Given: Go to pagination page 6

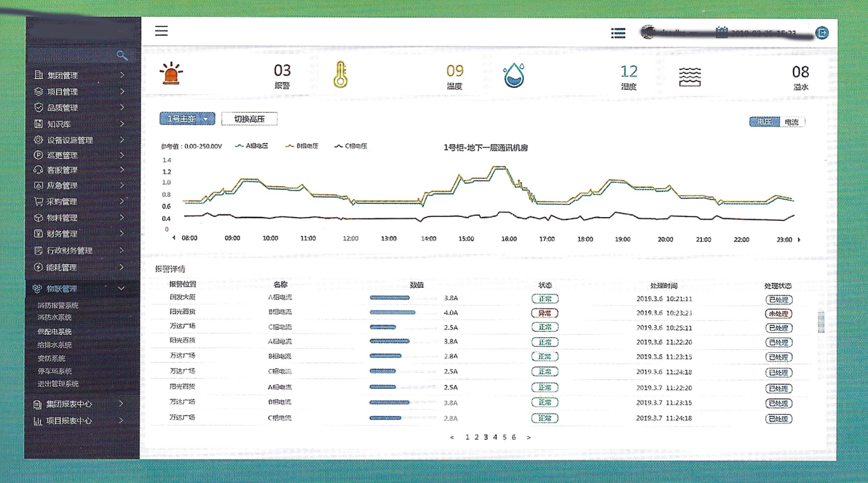Looking at the screenshot, I should [514, 437].
